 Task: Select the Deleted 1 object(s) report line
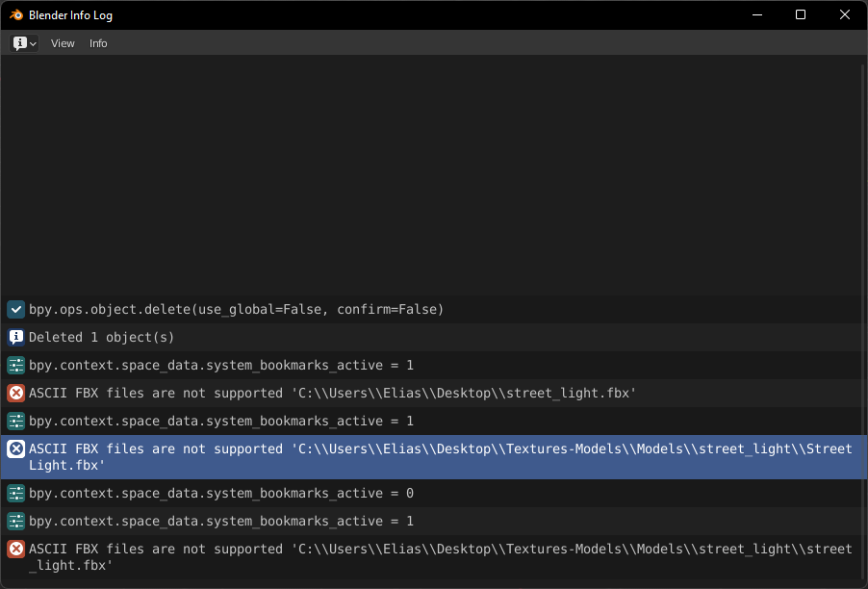pos(431,337)
